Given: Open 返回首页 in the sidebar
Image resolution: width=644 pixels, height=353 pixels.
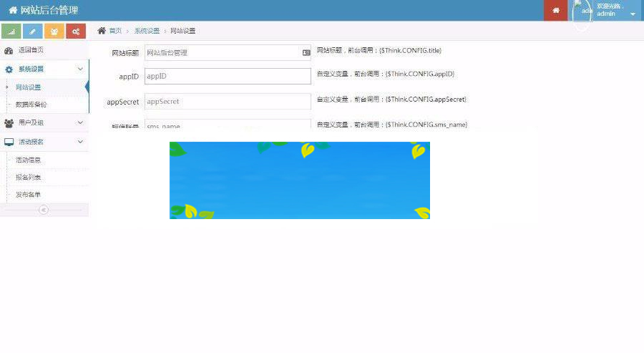Looking at the screenshot, I should click(x=31, y=50).
